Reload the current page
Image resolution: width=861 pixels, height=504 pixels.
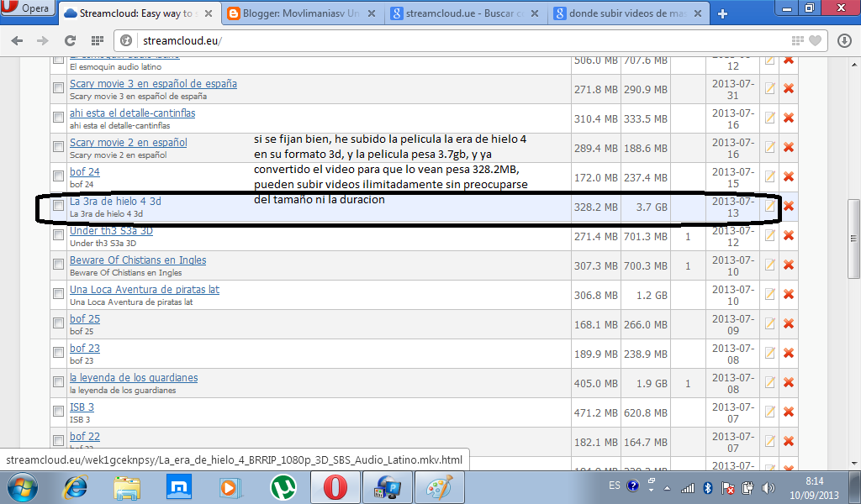pos(70,40)
